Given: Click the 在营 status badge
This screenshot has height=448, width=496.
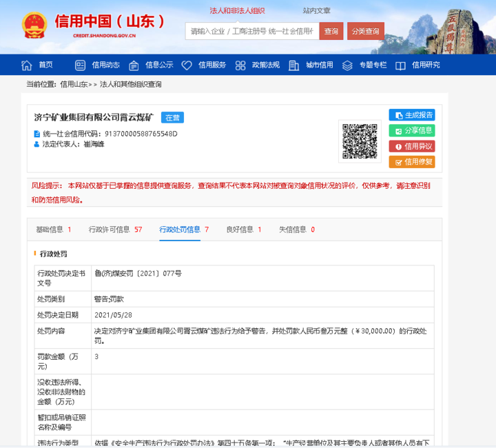Looking at the screenshot, I should pyautogui.click(x=172, y=118).
